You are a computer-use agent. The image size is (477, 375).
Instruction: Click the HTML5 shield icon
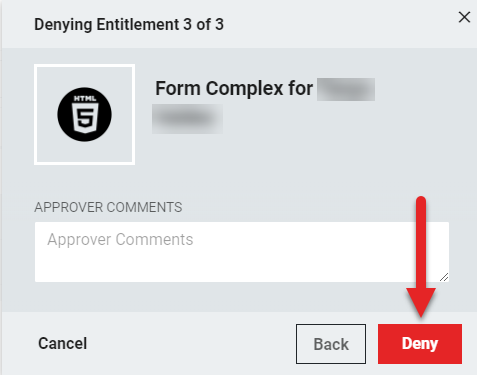coord(85,114)
